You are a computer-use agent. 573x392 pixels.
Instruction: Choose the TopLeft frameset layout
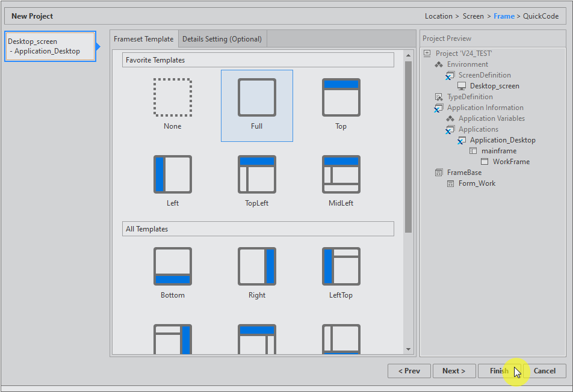[257, 174]
